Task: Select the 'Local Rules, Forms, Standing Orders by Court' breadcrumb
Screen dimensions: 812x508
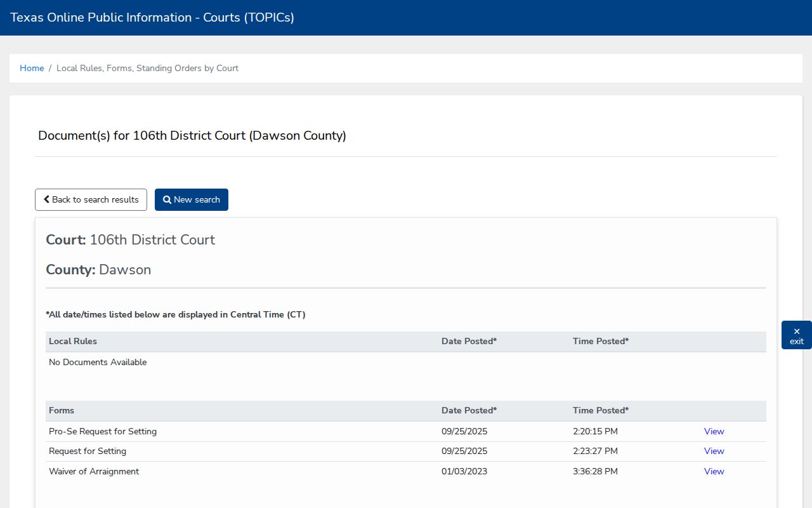Action: 147,68
